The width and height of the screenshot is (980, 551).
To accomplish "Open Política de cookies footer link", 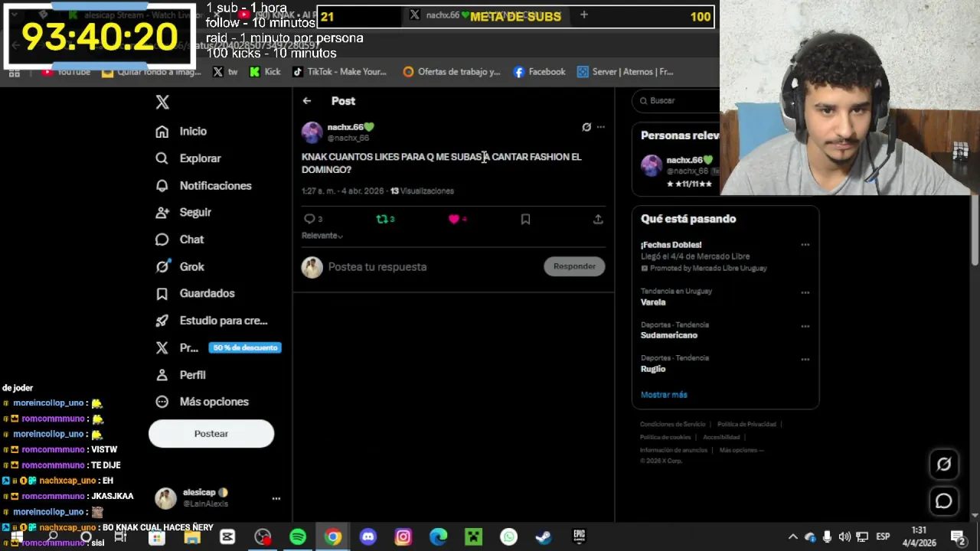I will 665,437.
